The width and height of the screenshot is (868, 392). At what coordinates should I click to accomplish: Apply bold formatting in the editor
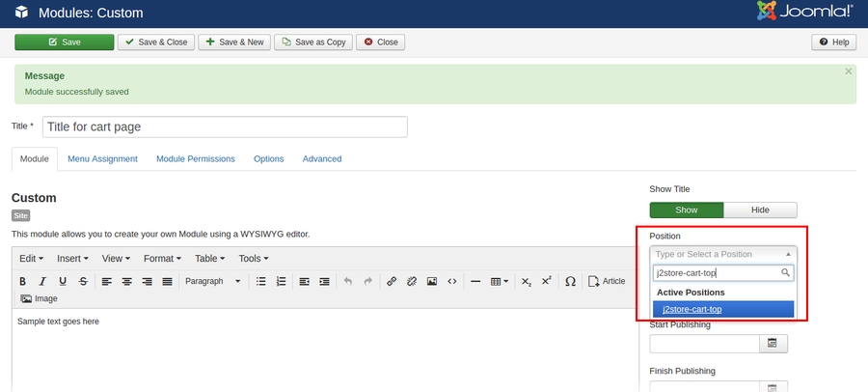click(22, 281)
